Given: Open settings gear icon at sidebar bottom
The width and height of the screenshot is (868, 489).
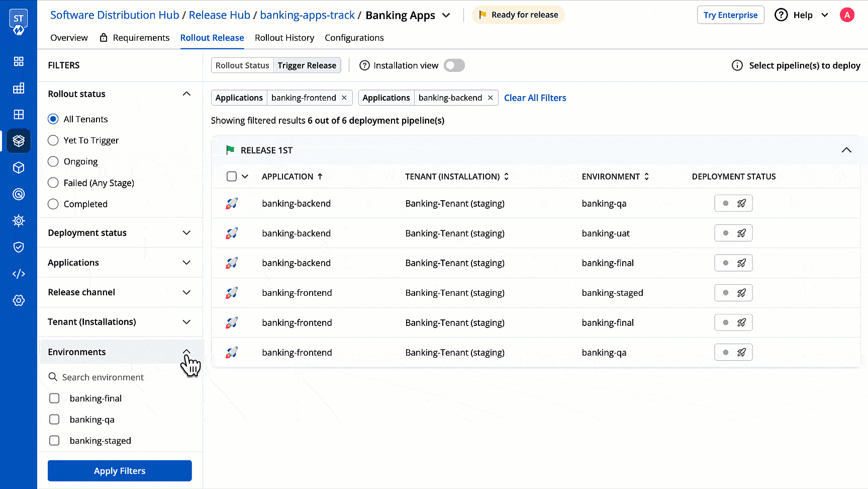Looking at the screenshot, I should coord(19,300).
